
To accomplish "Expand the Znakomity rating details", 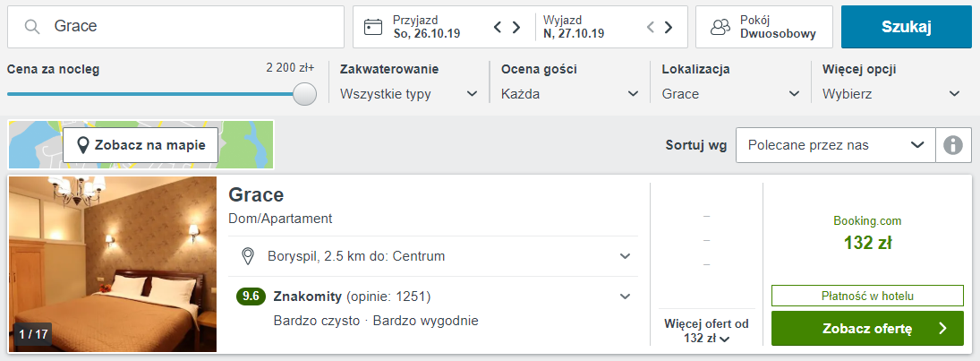I will (625, 297).
